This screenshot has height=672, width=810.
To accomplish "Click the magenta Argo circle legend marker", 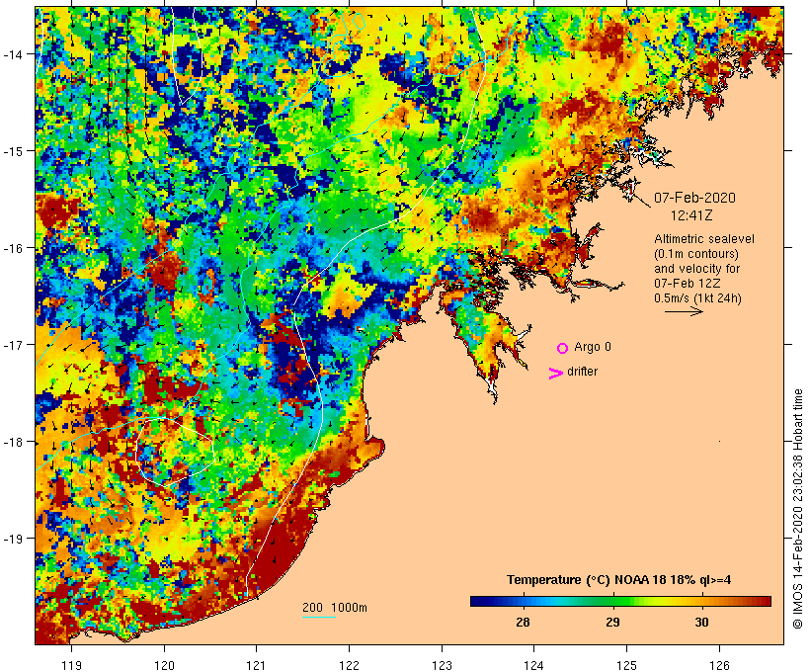I will tap(563, 349).
